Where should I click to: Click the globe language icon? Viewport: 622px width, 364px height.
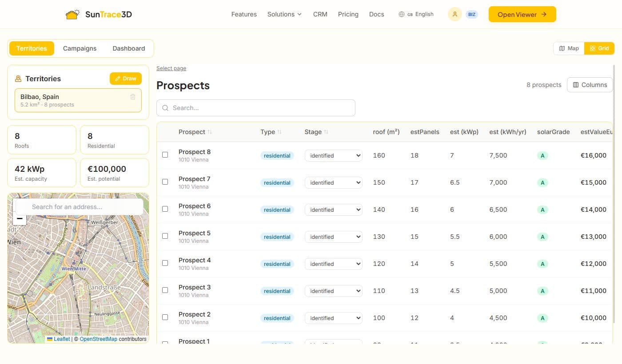[x=402, y=14]
